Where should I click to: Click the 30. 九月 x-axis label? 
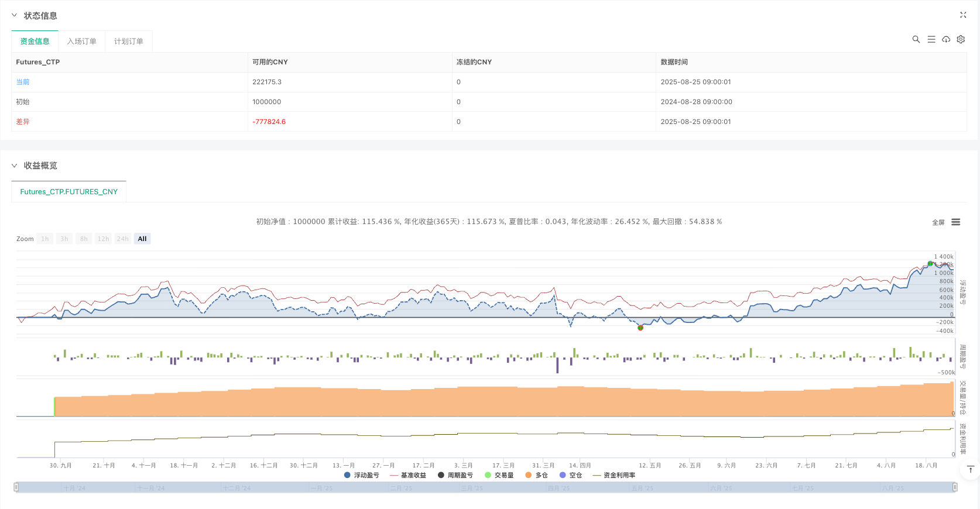[61, 466]
